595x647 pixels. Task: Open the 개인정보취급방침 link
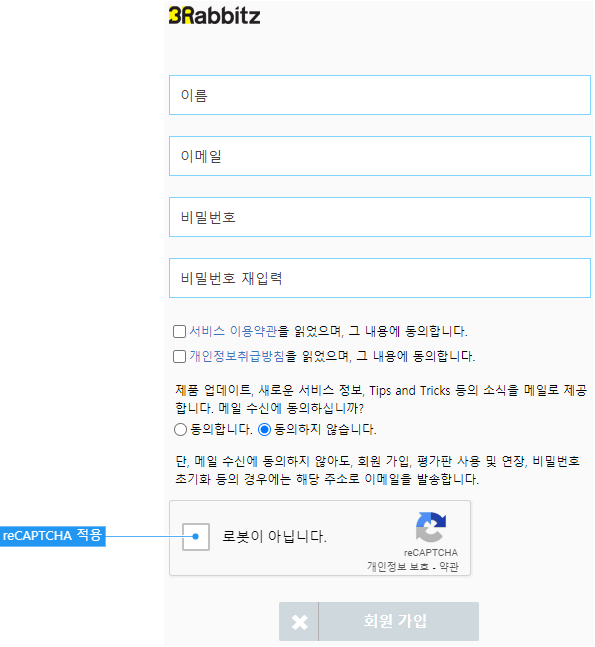(237, 356)
